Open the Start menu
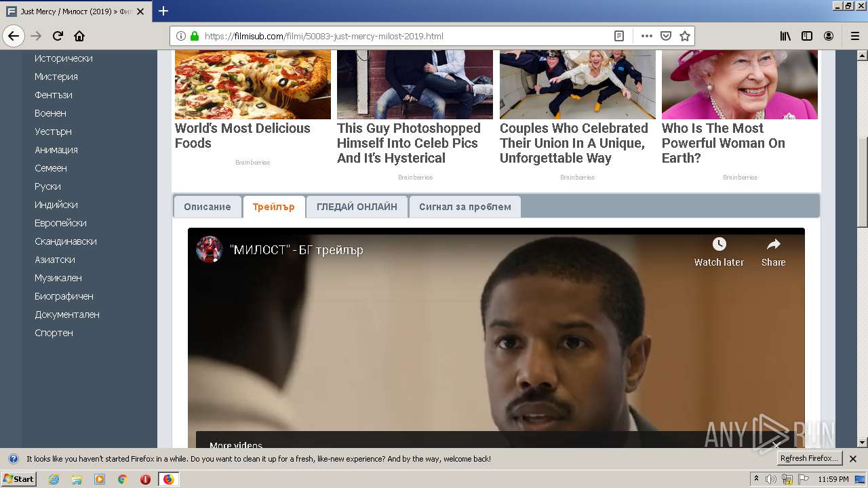This screenshot has width=868, height=488. [x=18, y=479]
